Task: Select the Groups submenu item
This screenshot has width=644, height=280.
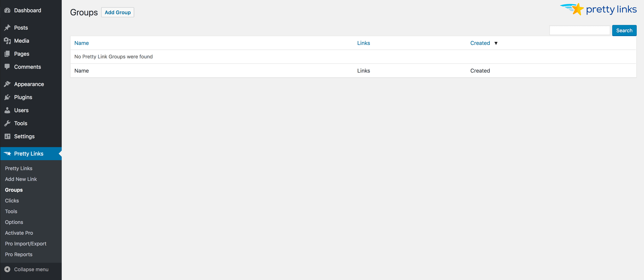Action: (14, 190)
